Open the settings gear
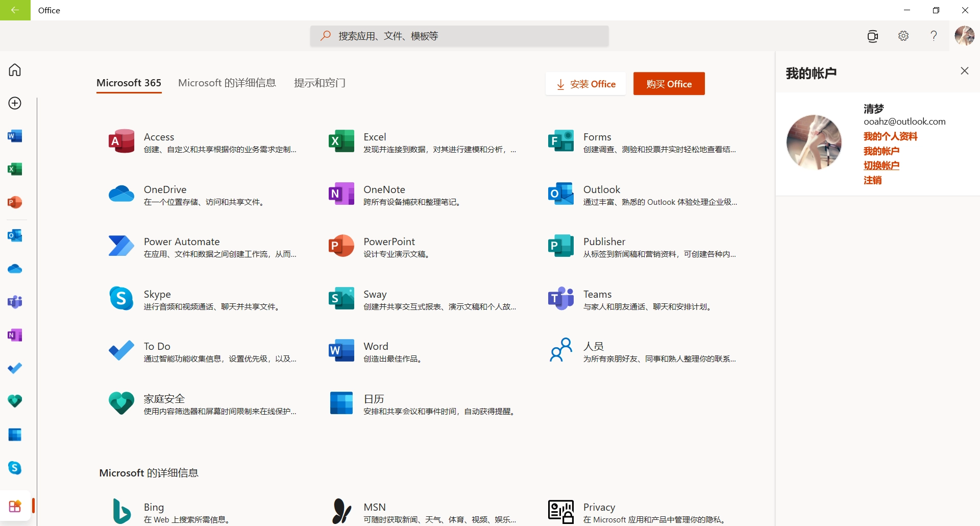 click(x=903, y=36)
